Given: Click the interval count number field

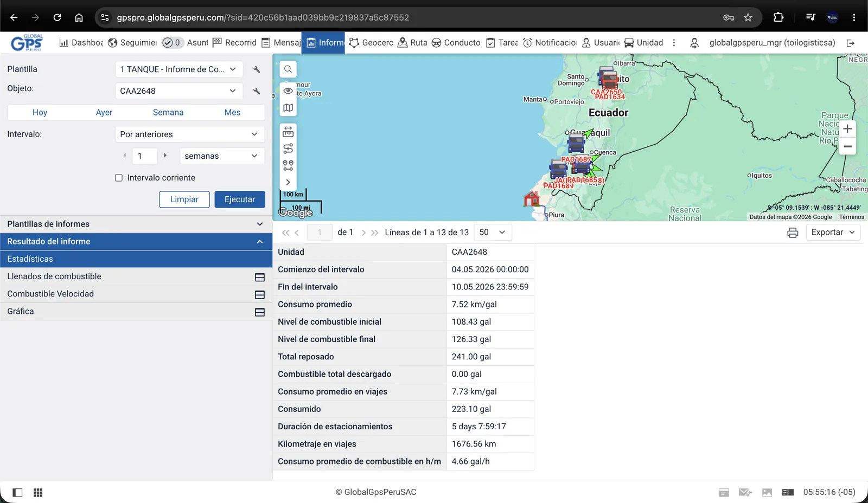Looking at the screenshot, I should tap(145, 156).
